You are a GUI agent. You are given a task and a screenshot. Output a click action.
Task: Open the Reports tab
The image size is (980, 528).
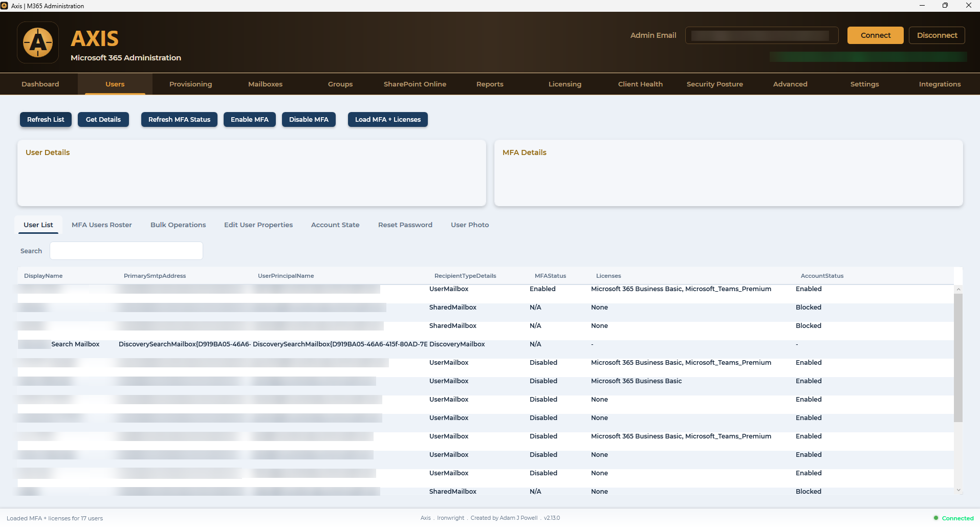(x=490, y=84)
